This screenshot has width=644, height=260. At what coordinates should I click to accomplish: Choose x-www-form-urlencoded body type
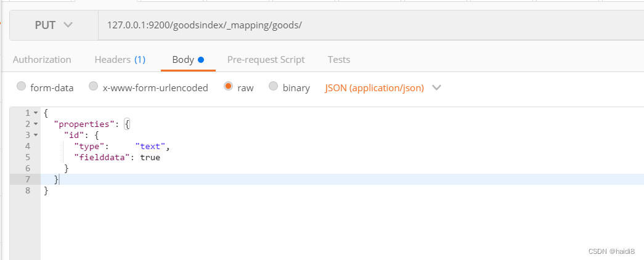[94, 87]
